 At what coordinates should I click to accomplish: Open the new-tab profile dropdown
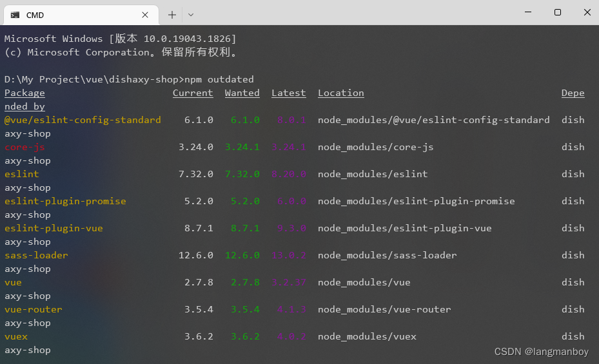tap(191, 15)
